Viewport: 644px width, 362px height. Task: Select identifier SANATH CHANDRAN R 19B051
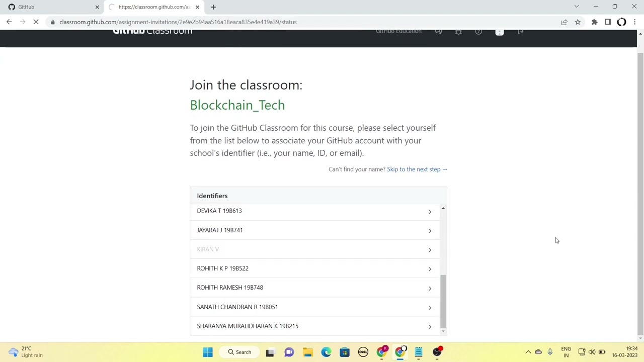click(314, 307)
